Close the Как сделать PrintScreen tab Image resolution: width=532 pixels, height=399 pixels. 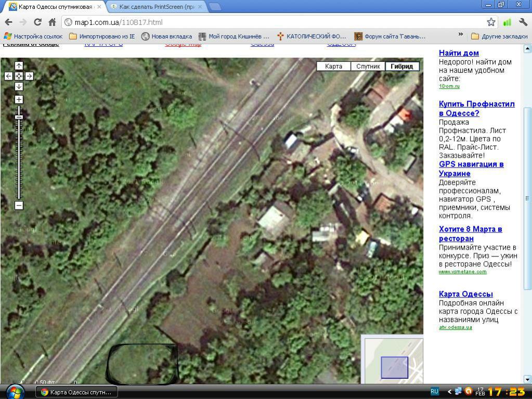(200, 7)
